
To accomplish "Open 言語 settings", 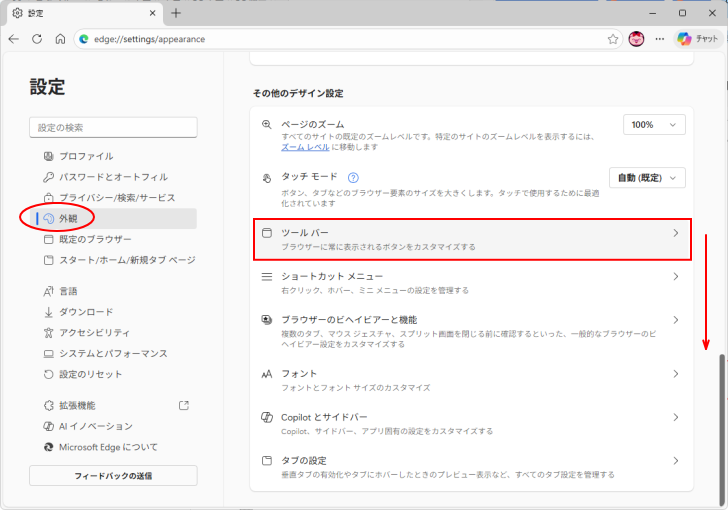I will pyautogui.click(x=113, y=291).
